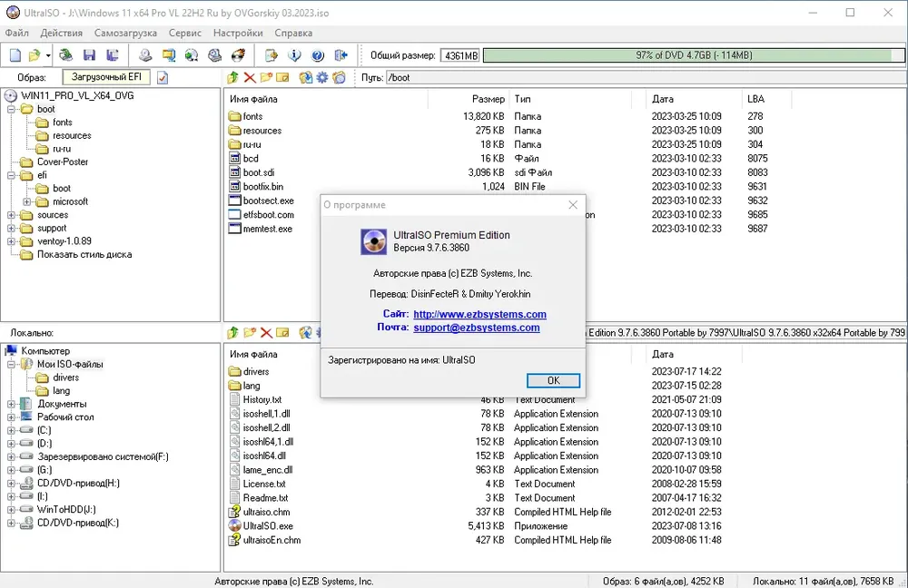This screenshot has width=908, height=588.
Task: Click the Burn CD/DVD image icon
Action: tap(238, 55)
